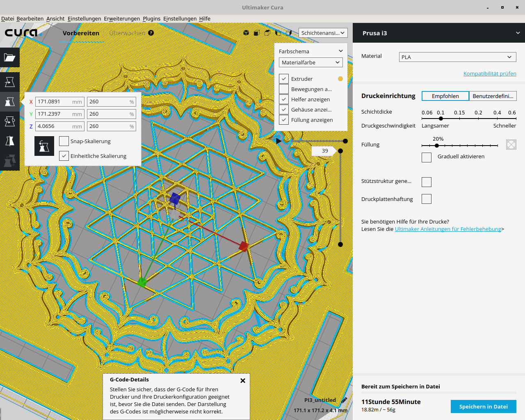Open the Kompatibilität prüfen link
This screenshot has width=525, height=420.
[490, 73]
